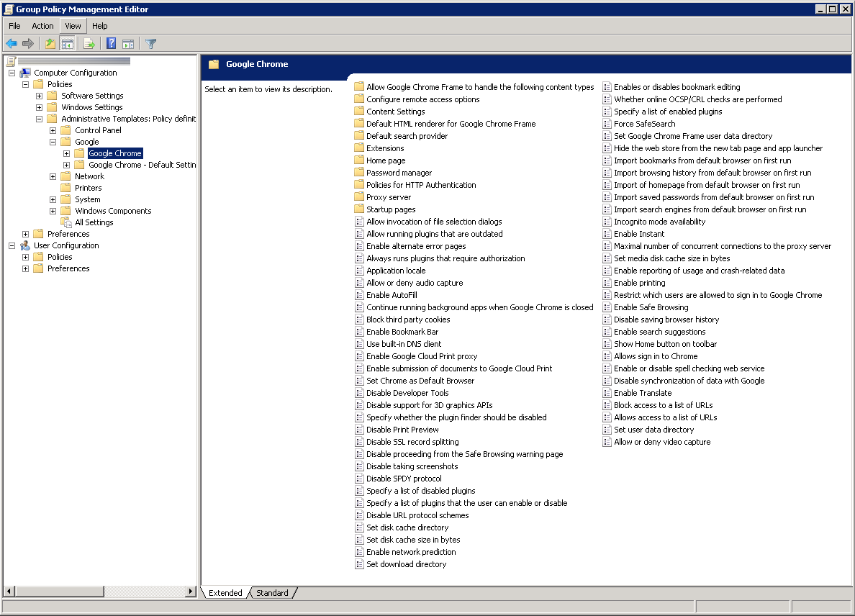Viewport: 855px width, 616px height.
Task: Click the Forward arrow toolbar icon
Action: click(28, 44)
